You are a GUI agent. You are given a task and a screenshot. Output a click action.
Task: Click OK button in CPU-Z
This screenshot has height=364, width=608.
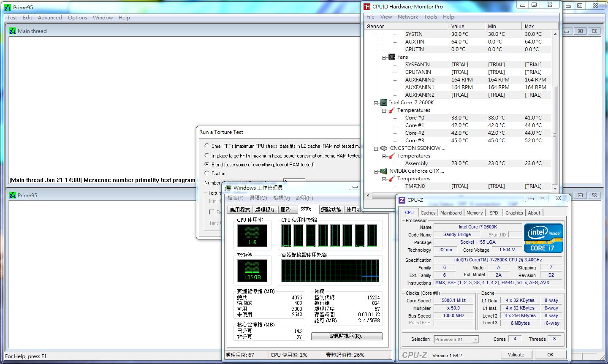(550, 355)
